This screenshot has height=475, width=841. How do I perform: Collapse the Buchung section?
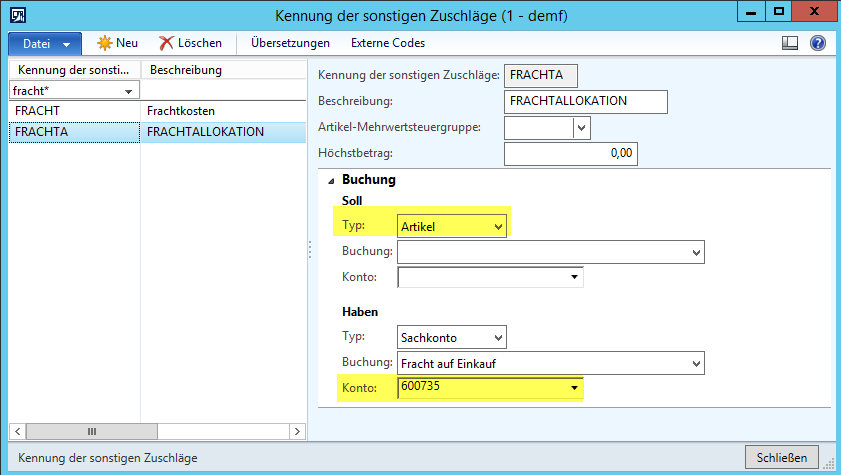[330, 181]
